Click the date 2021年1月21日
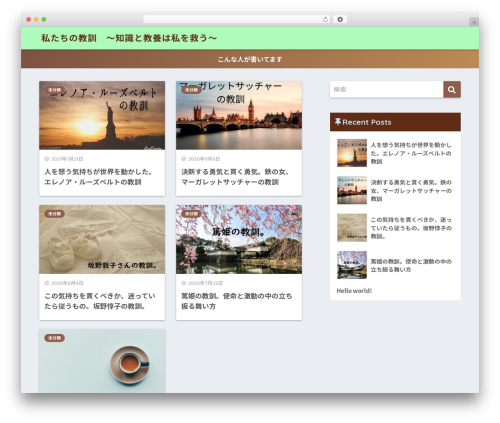 click(x=67, y=159)
